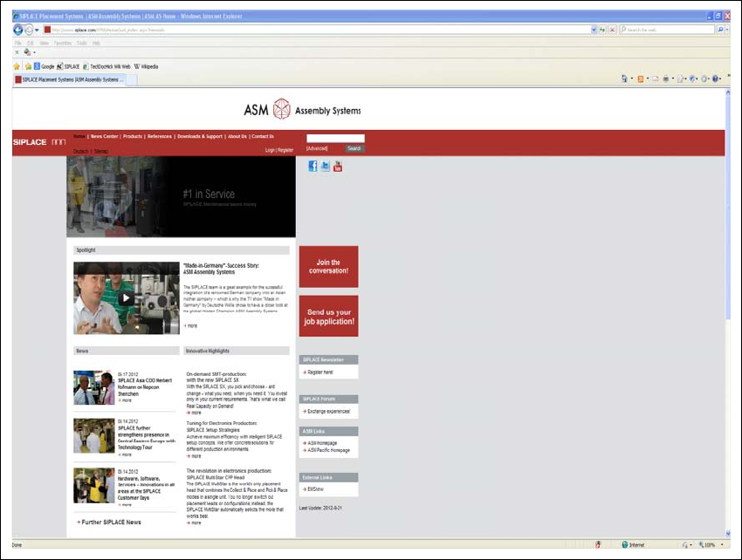
Task: Click the Join the conversation banner
Action: [x=328, y=266]
